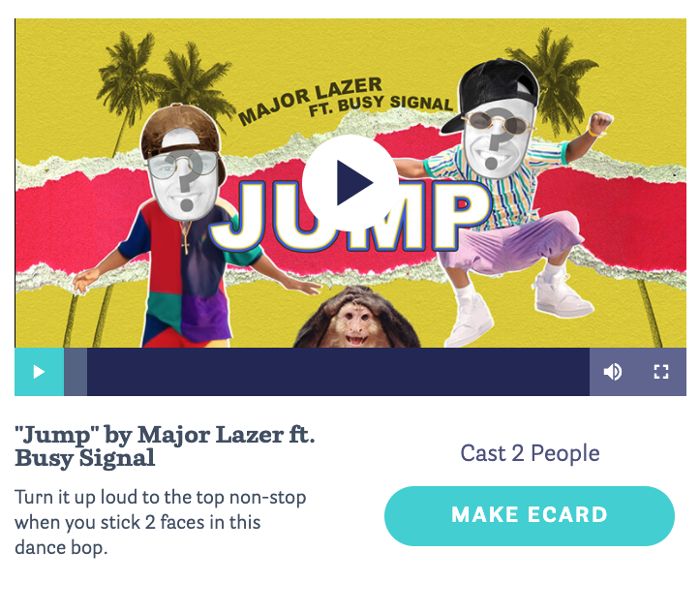Click the monkey at the video's bottom

pos(356,318)
